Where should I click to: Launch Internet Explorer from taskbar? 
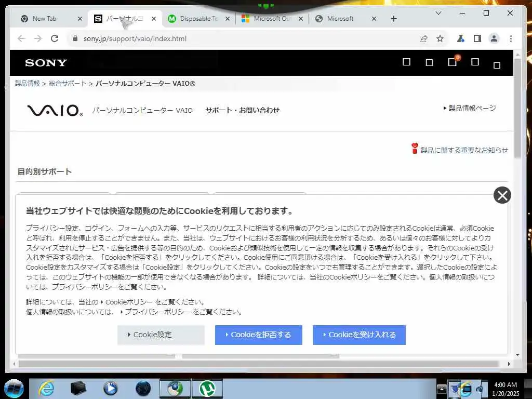[x=46, y=389]
